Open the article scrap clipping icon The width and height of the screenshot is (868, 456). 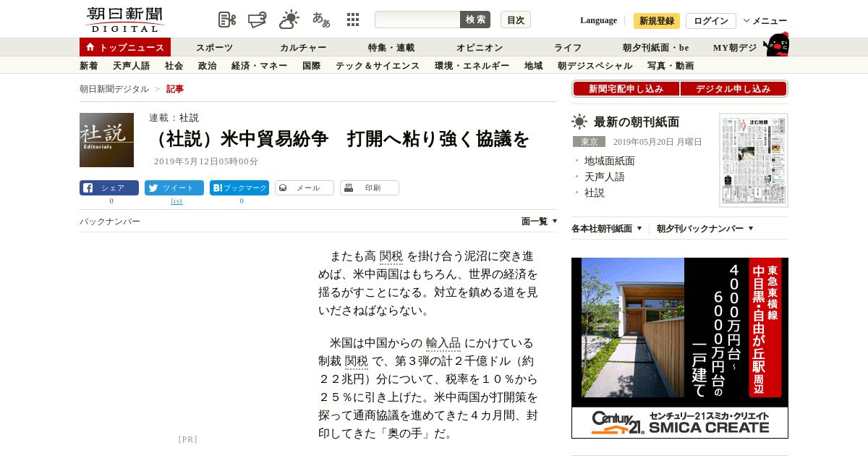(227, 20)
